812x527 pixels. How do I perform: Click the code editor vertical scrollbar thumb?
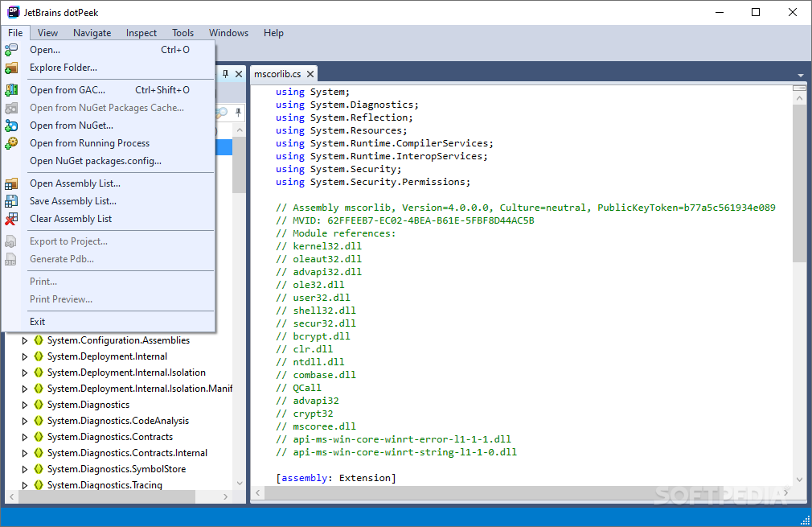[799, 183]
